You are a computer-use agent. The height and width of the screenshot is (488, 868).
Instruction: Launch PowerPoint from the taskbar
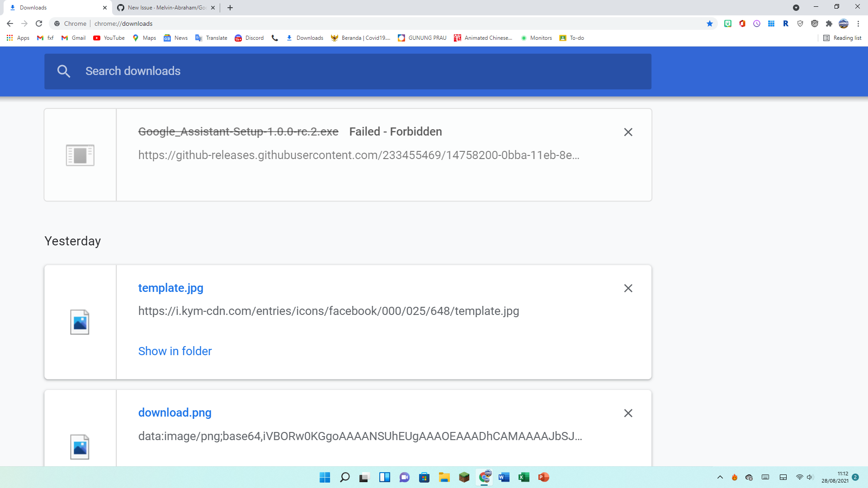tap(543, 477)
